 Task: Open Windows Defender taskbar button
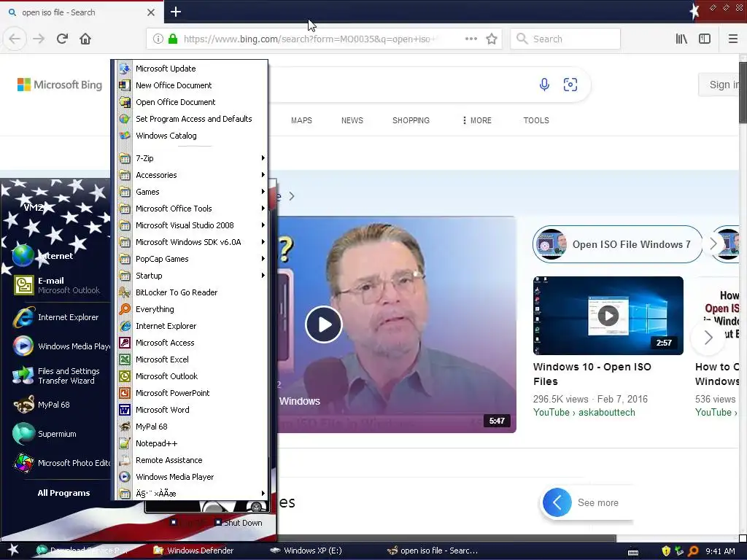point(194,551)
